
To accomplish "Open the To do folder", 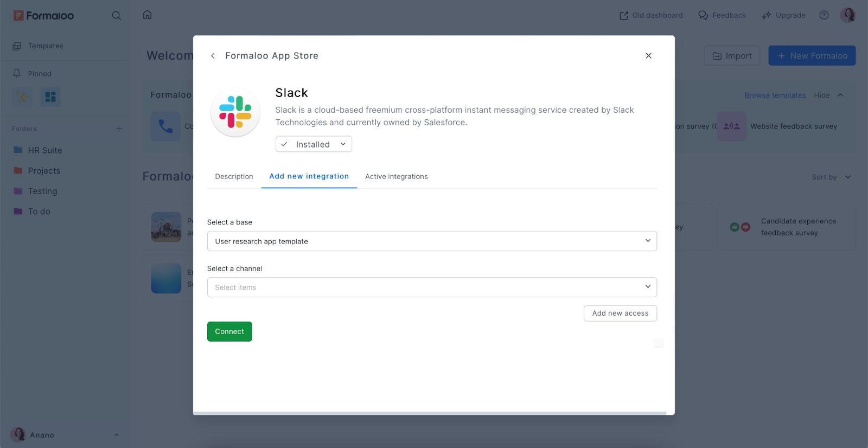I will [32, 212].
